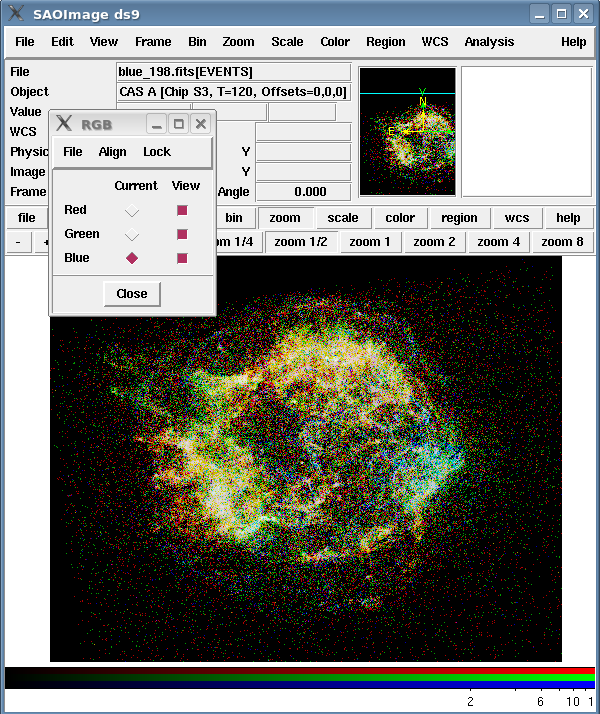Screen dimensions: 600x714
Task: Select the wcs button in button bar
Action: click(x=517, y=218)
